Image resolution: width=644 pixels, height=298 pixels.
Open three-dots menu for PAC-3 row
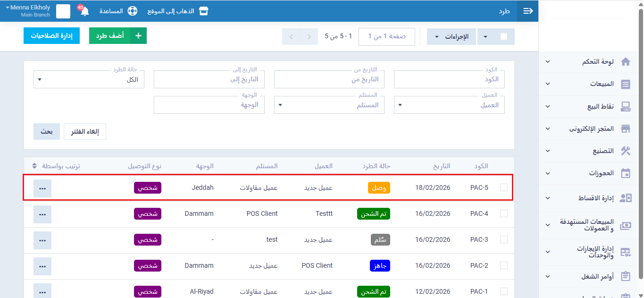click(42, 240)
